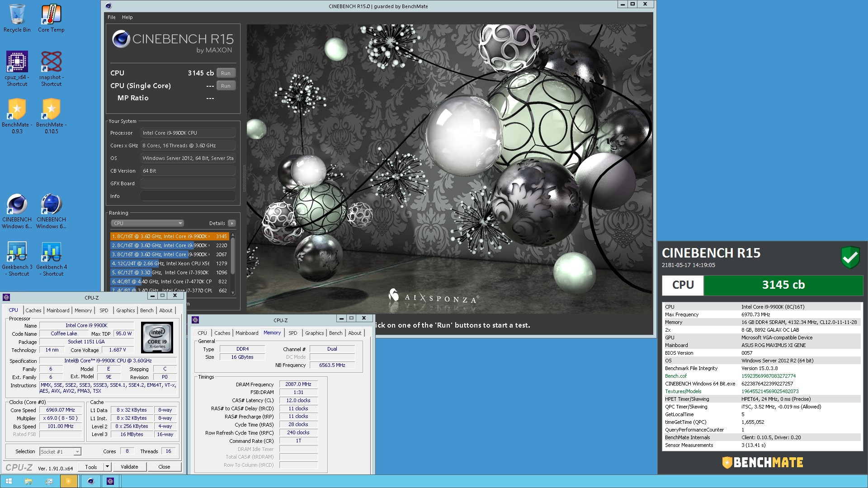
Task: Click the Core Speed value 6969.07 MHz
Action: click(61, 410)
